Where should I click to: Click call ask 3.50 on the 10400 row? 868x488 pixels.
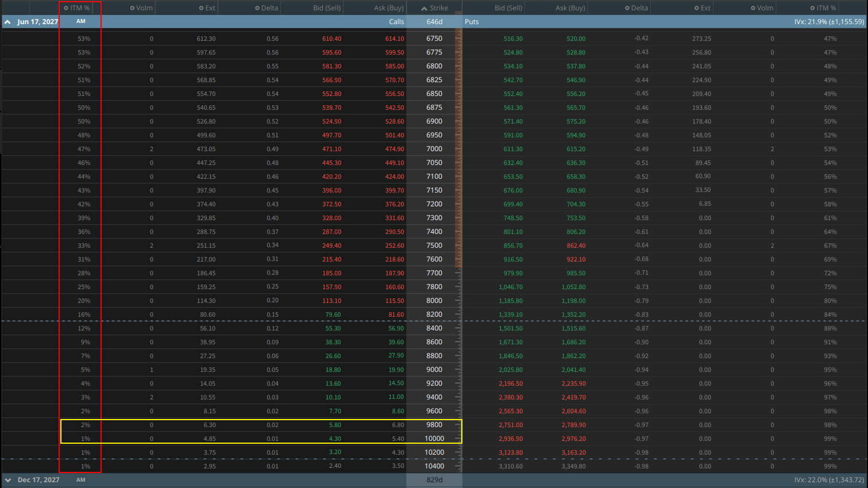click(x=398, y=466)
